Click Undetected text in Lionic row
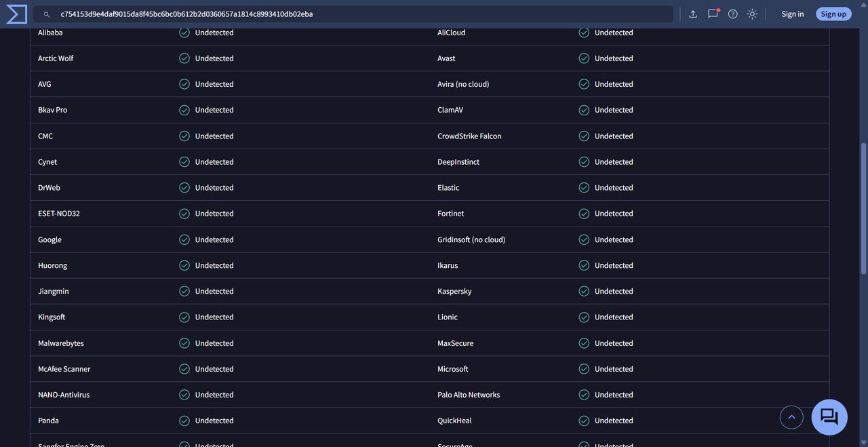Viewport: 868px width, 447px height. tap(614, 317)
